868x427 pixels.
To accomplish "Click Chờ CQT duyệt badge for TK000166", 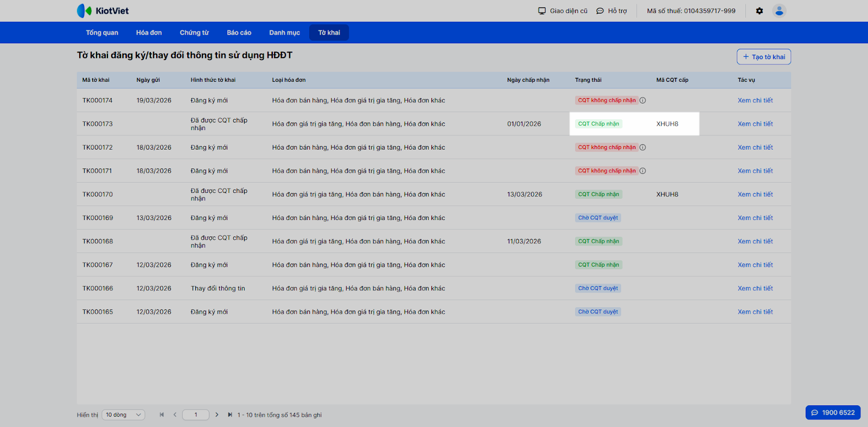I will point(598,288).
